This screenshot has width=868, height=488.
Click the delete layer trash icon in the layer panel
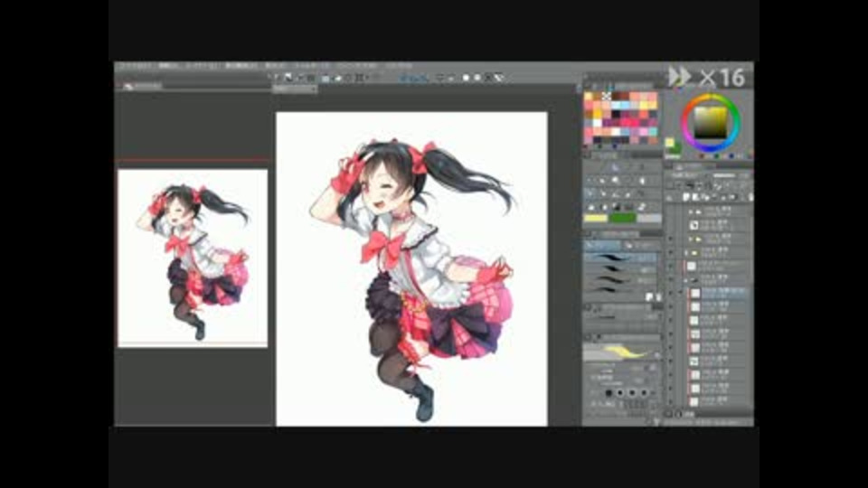[x=750, y=197]
